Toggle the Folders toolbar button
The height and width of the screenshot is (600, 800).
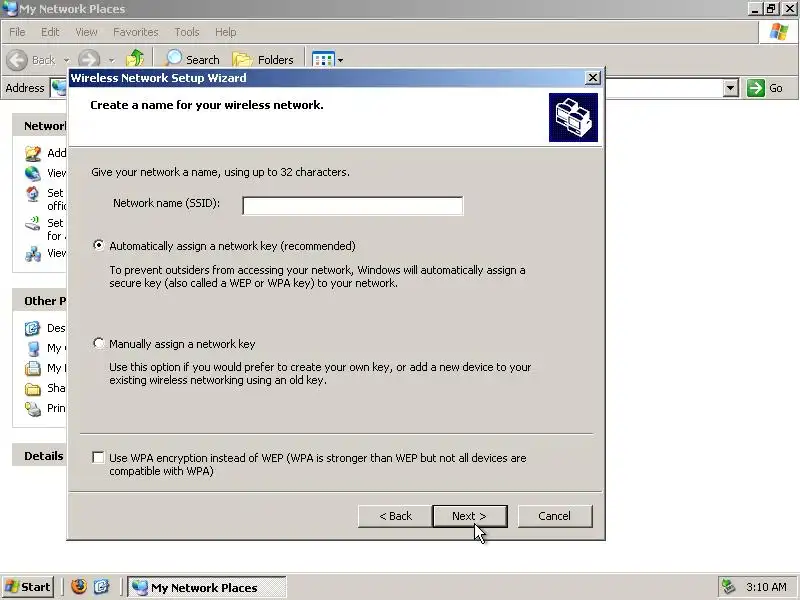click(263, 60)
